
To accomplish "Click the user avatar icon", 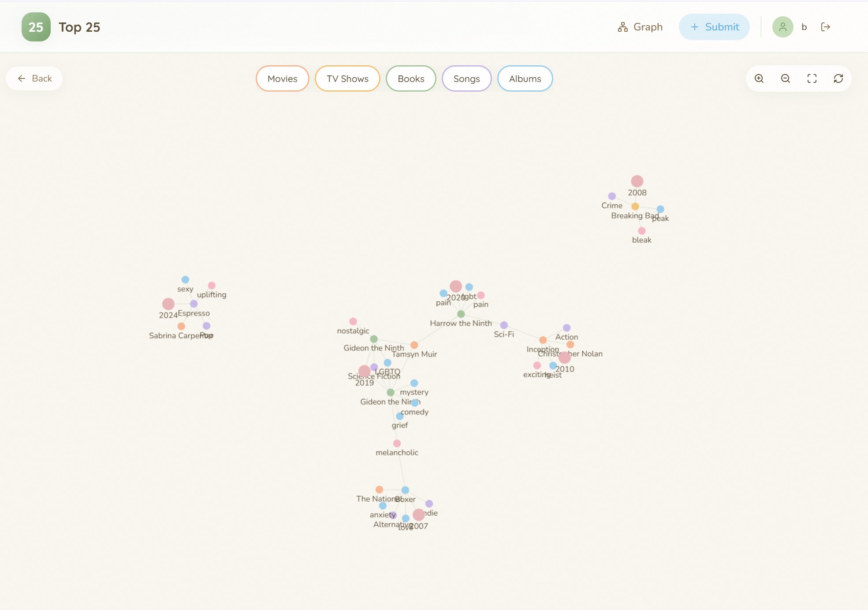I will 783,27.
